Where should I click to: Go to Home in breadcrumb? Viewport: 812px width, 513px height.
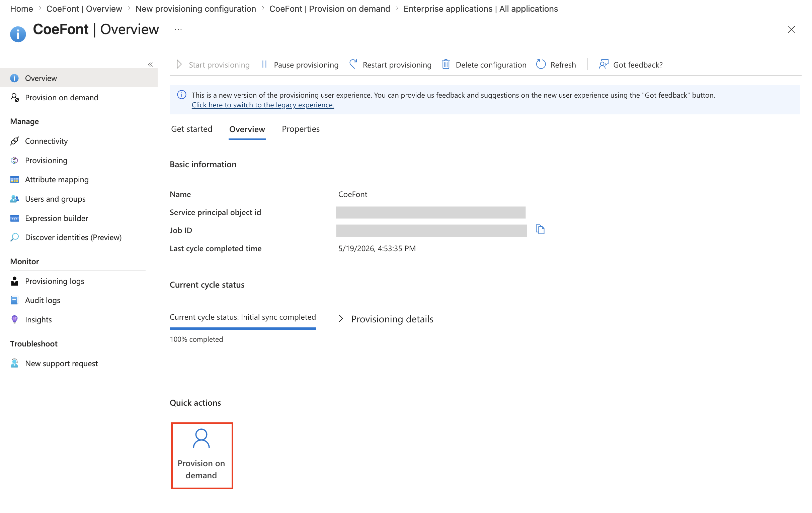pyautogui.click(x=21, y=9)
